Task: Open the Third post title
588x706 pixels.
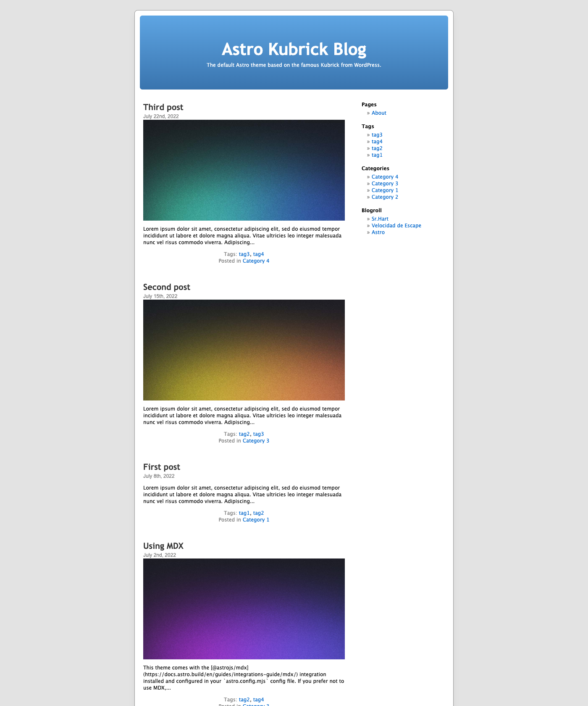Action: [x=163, y=107]
